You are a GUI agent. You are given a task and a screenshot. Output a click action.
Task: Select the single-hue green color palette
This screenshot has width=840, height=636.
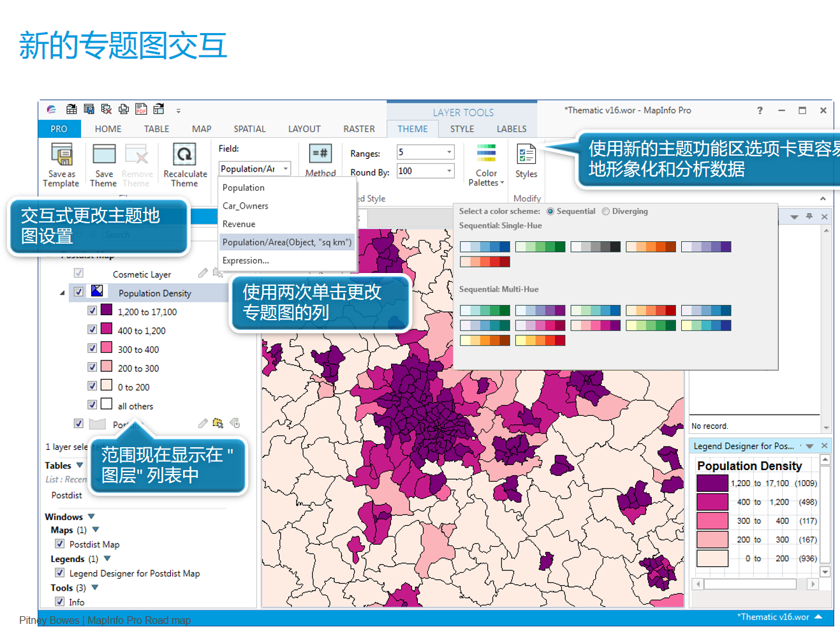[x=540, y=247]
